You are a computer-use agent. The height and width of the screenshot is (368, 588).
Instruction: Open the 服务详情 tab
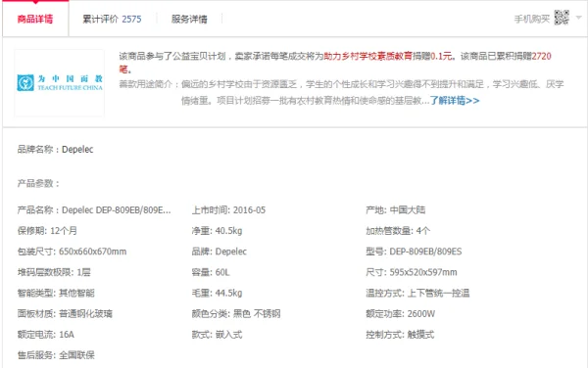pos(189,20)
